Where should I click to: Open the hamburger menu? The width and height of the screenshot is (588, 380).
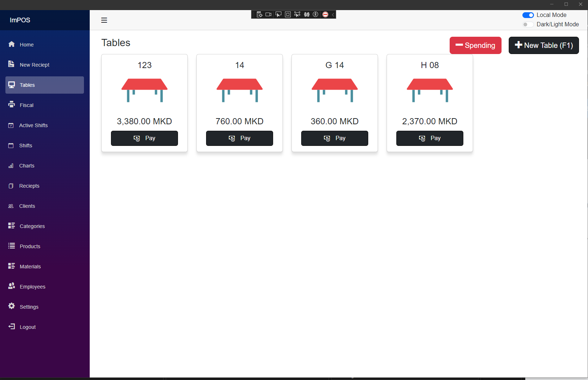tap(104, 20)
